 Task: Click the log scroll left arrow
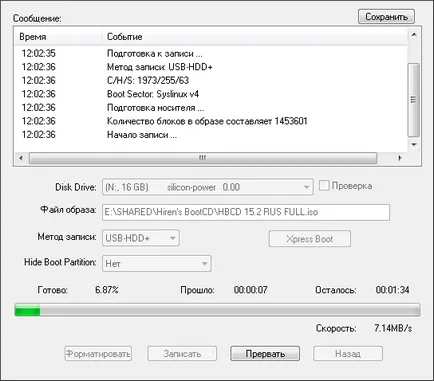tap(21, 158)
